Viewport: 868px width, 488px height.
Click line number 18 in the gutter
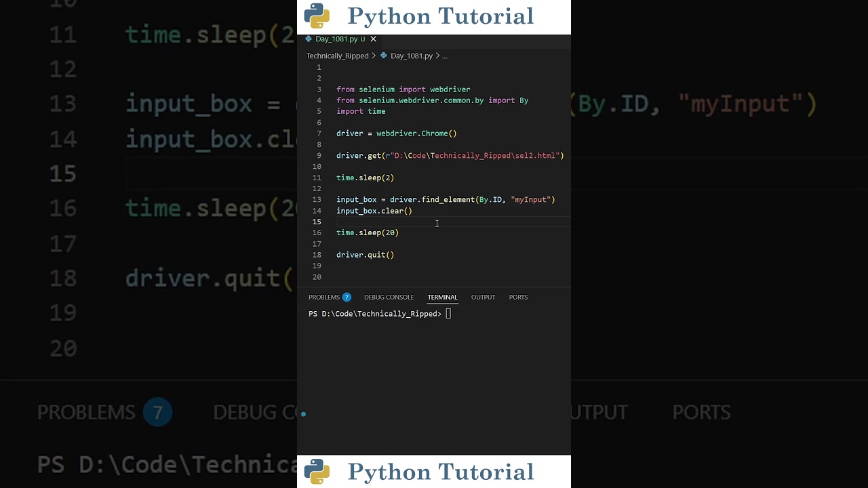point(317,255)
